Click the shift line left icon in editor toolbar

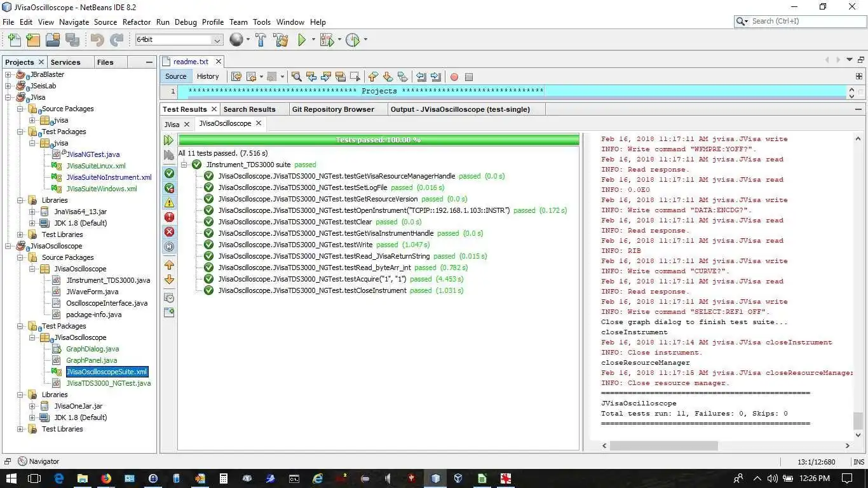[x=421, y=76]
